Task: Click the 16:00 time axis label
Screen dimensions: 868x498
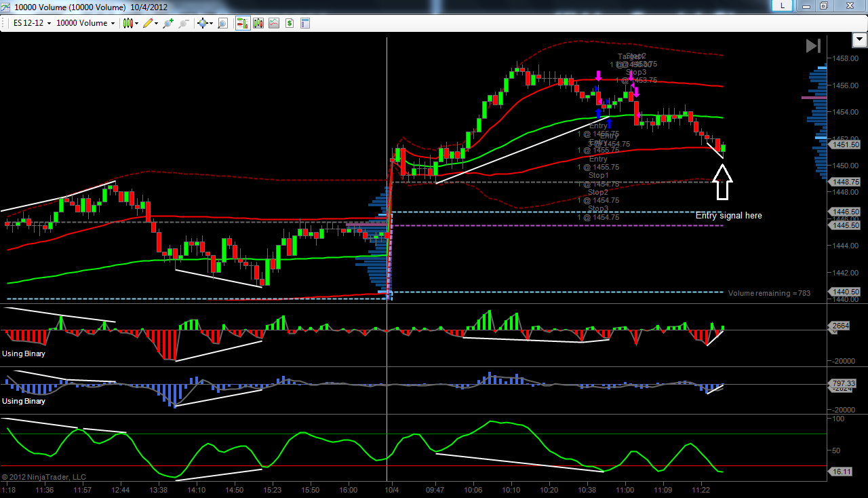Action: (x=349, y=490)
